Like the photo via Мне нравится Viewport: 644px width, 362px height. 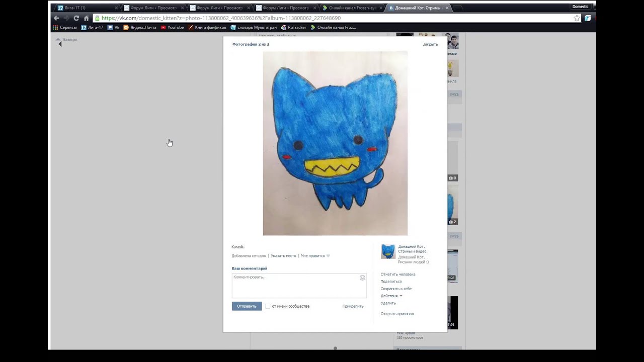[x=312, y=256]
